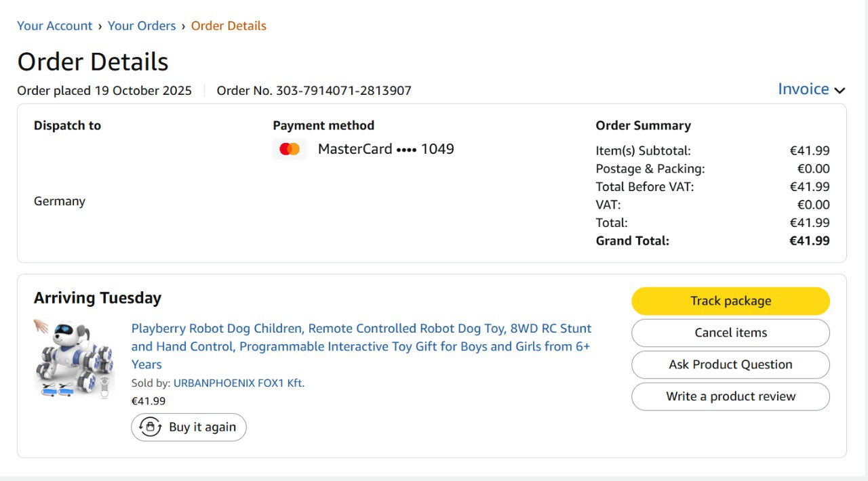Click the MasterCard ending 1049 text
Screen dimensions: 868x481
click(x=386, y=149)
